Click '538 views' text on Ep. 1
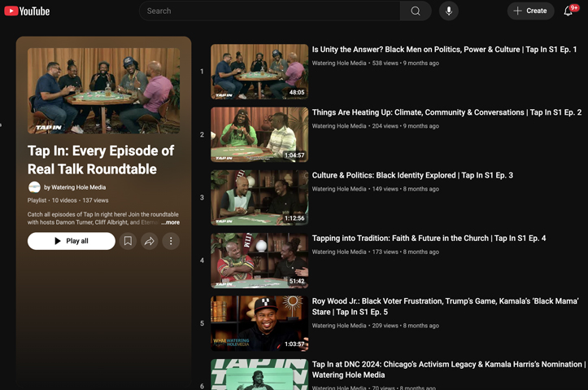 [x=385, y=63]
